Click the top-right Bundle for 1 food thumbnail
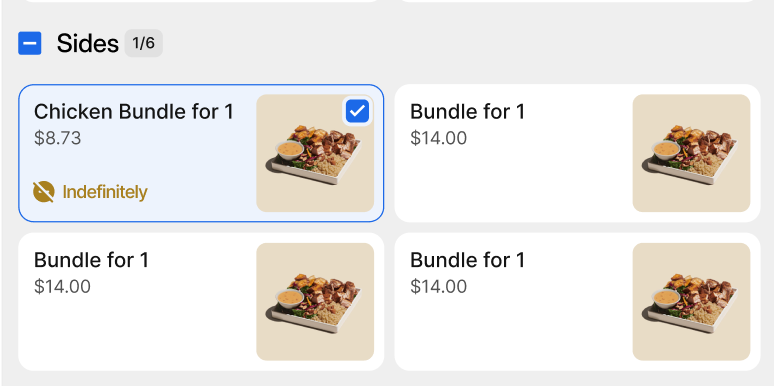The image size is (774, 386). tap(692, 153)
